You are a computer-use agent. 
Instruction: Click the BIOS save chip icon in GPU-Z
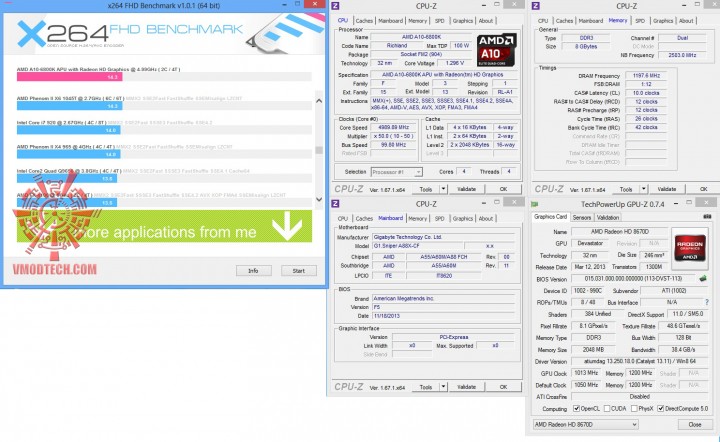pos(703,279)
